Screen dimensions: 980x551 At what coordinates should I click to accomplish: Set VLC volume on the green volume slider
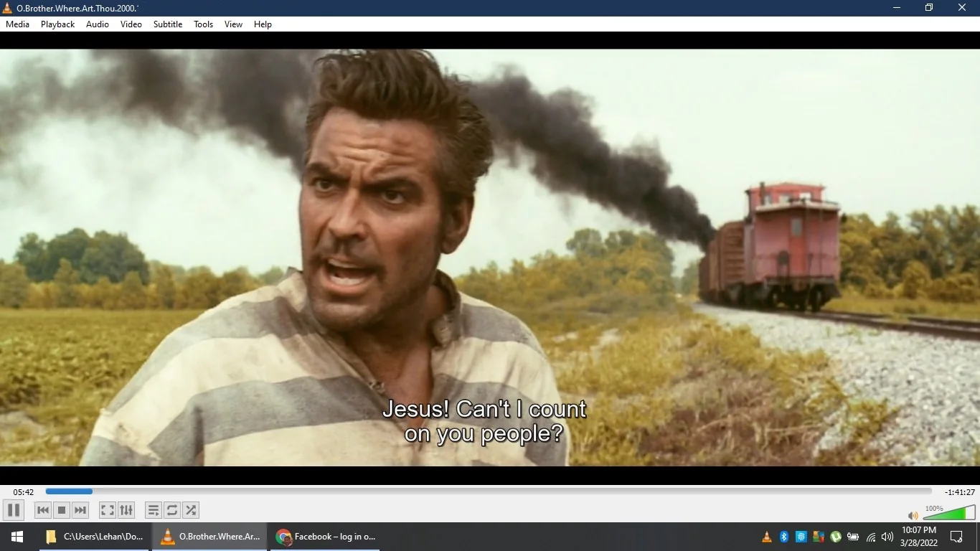[x=948, y=512]
